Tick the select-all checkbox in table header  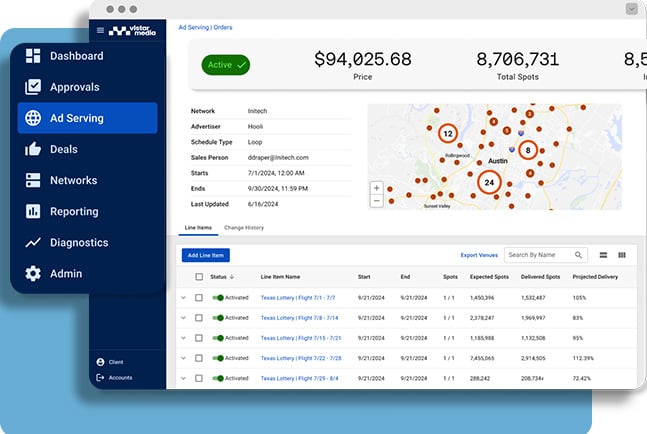(199, 276)
